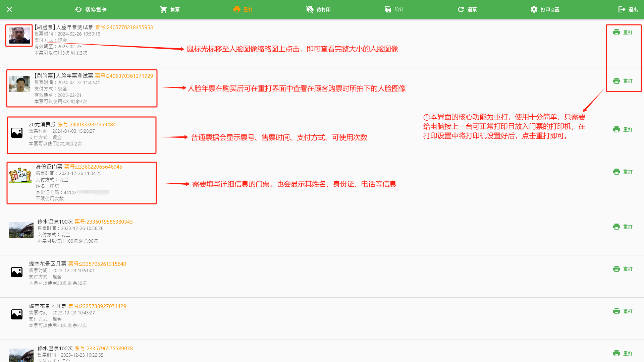This screenshot has width=644, height=362.
Task: Click placeholder image of 20元消费券 ticket
Action: 17,133
